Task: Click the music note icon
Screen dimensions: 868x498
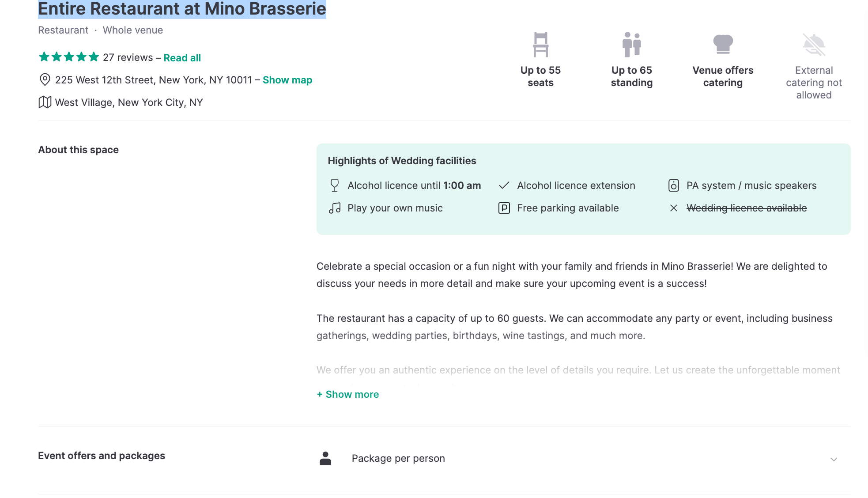Action: click(335, 208)
